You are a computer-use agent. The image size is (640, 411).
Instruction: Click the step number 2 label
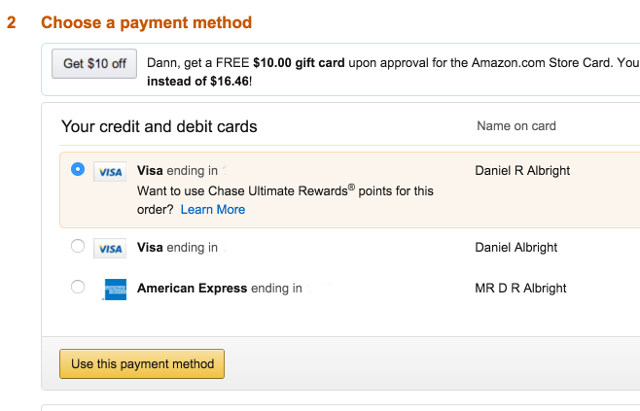11,22
